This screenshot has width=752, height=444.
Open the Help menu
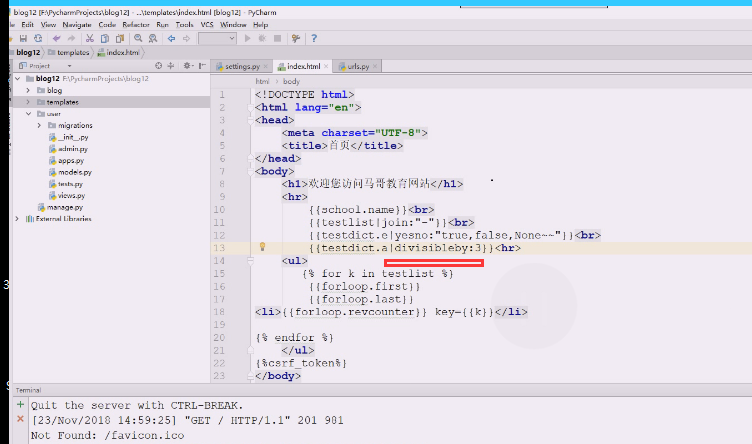pos(260,24)
